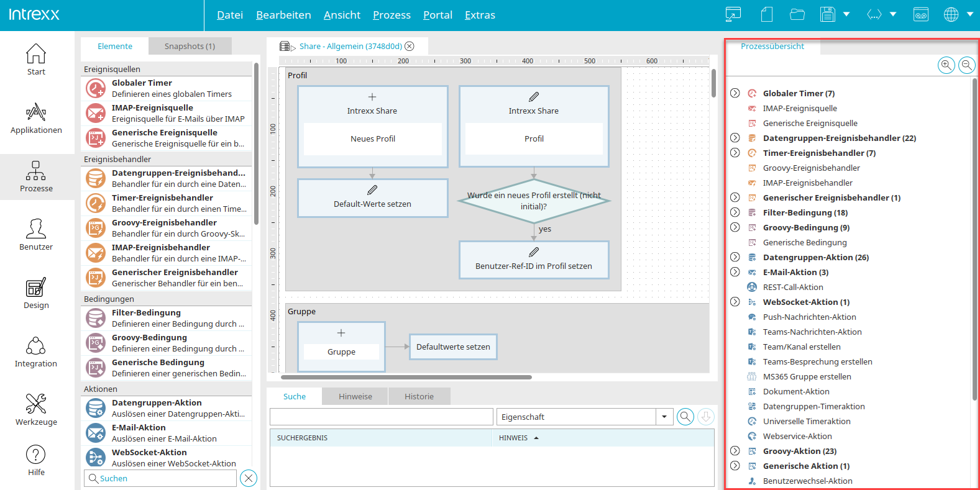Open Integration module in left sidebar
Viewport: 980px width, 490px height.
pos(36,352)
